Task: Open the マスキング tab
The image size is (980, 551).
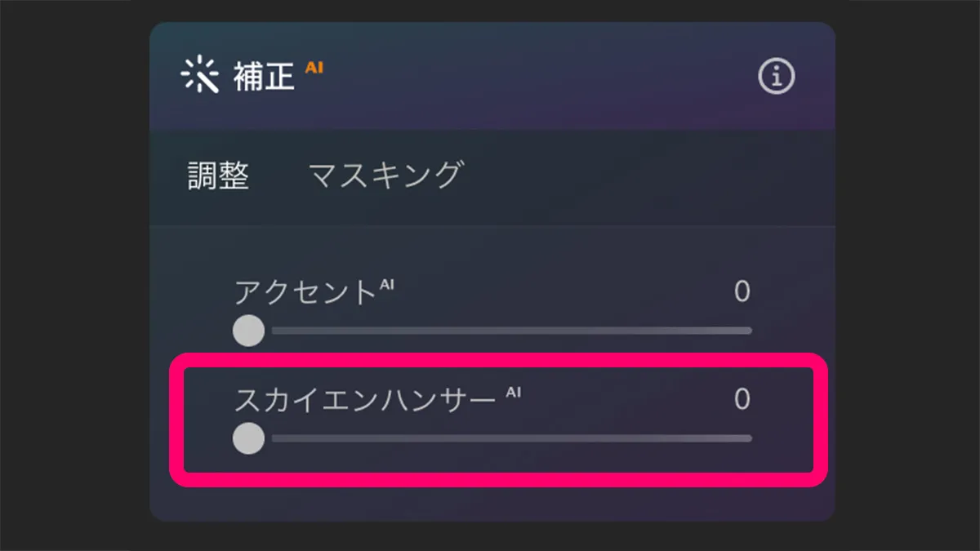Action: [385, 176]
